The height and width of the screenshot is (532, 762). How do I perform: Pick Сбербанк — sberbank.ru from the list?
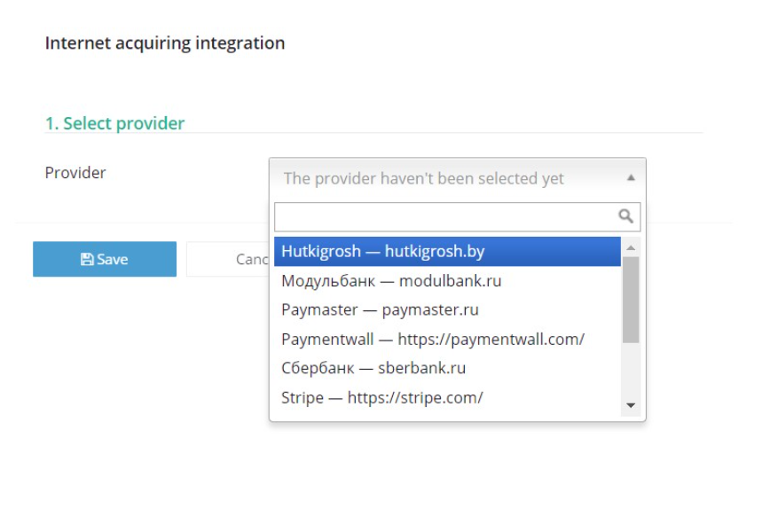pos(447,368)
